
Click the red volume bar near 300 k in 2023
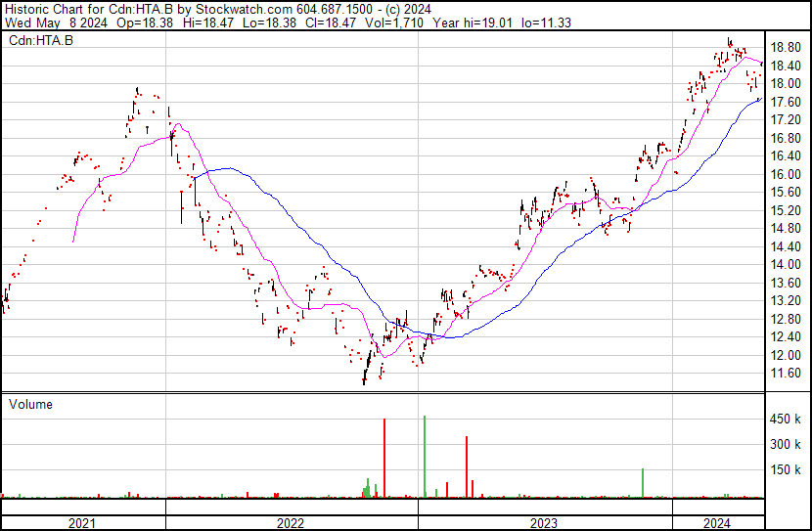467,466
